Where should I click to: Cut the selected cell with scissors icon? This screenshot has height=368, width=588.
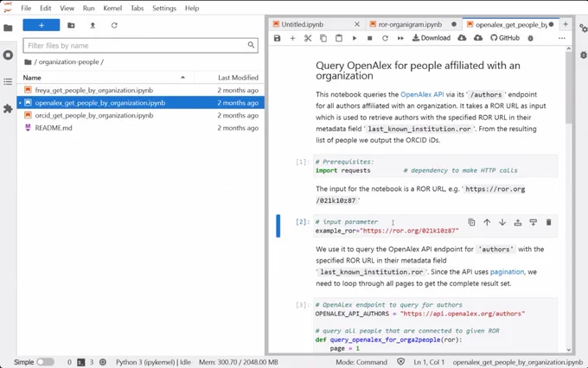308,38
